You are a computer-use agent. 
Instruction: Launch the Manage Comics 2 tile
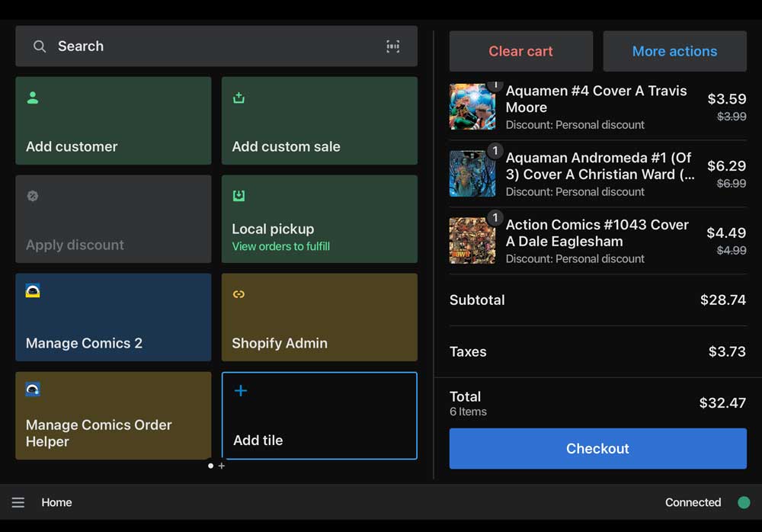[x=114, y=317]
